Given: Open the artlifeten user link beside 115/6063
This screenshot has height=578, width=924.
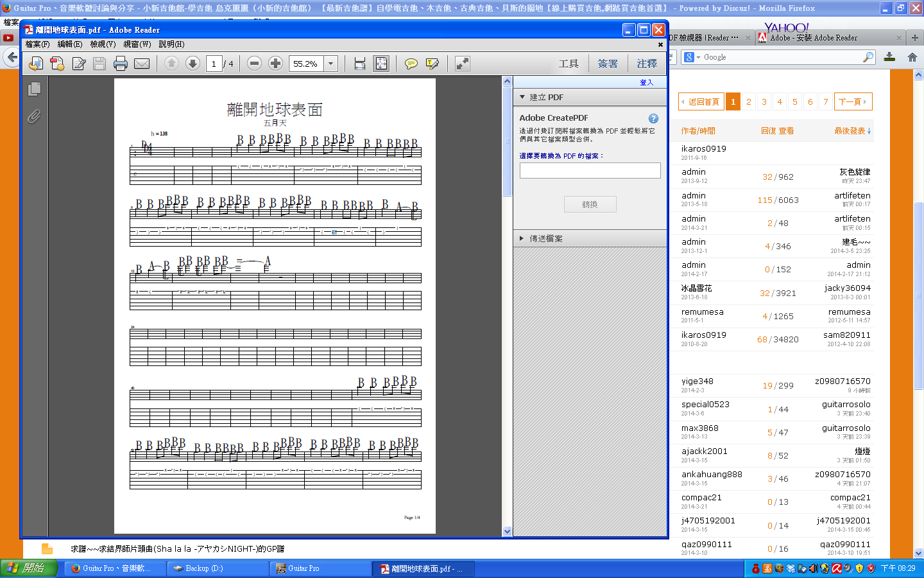Looking at the screenshot, I should (852, 195).
